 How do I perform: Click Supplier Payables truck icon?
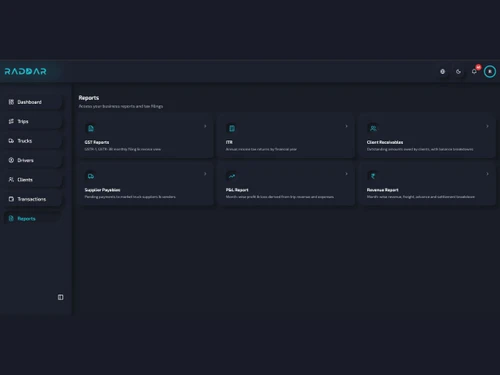(x=91, y=176)
